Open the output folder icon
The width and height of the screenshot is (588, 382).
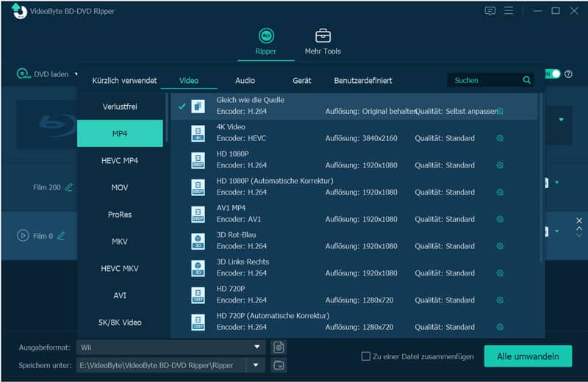[x=279, y=365]
